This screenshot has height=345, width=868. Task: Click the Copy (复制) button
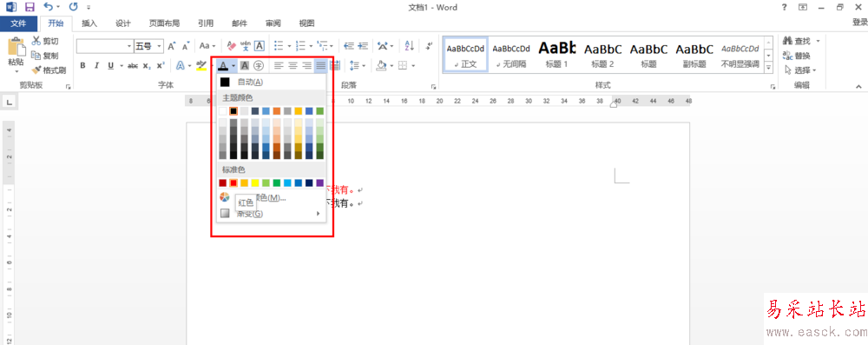(44, 56)
